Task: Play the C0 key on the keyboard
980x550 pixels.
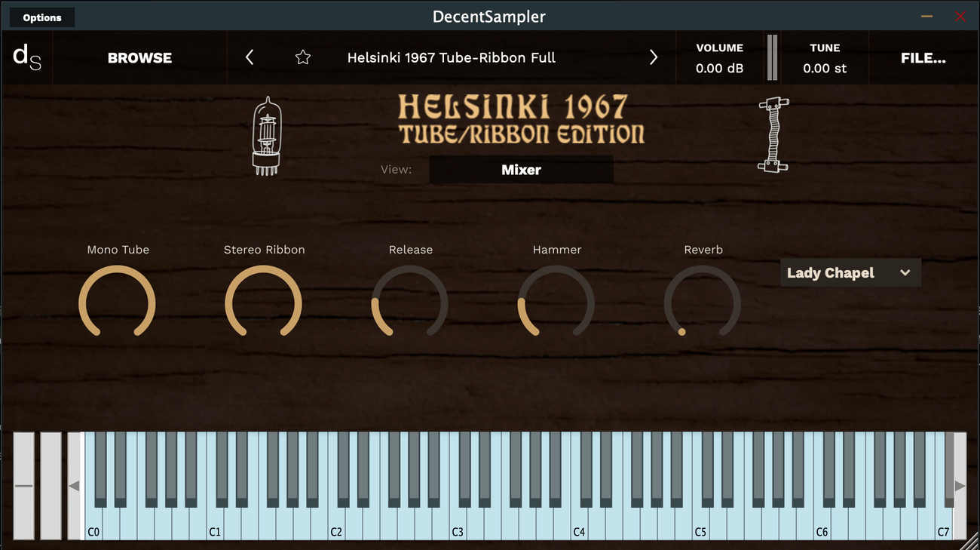Action: click(x=93, y=523)
